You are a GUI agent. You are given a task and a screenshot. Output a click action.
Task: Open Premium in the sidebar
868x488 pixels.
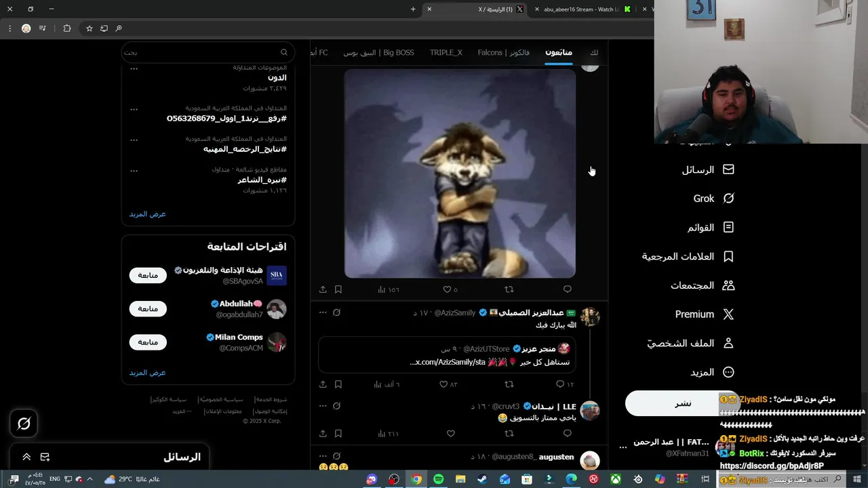click(x=705, y=314)
